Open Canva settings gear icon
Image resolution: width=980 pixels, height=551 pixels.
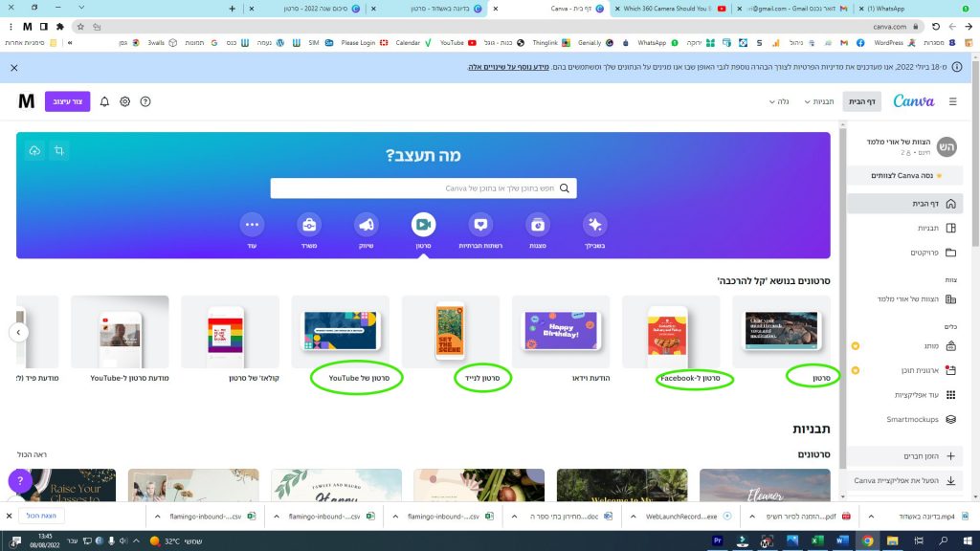point(125,101)
